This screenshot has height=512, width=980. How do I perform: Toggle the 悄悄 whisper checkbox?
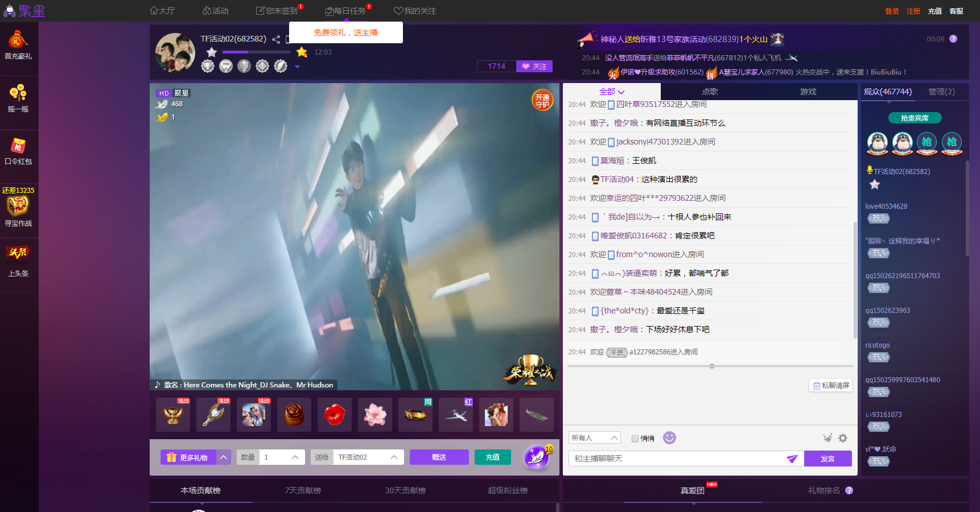pyautogui.click(x=635, y=439)
